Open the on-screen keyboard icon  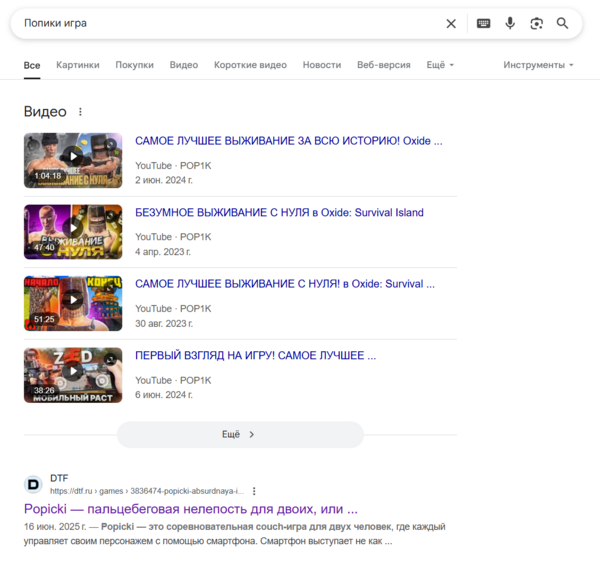483,24
